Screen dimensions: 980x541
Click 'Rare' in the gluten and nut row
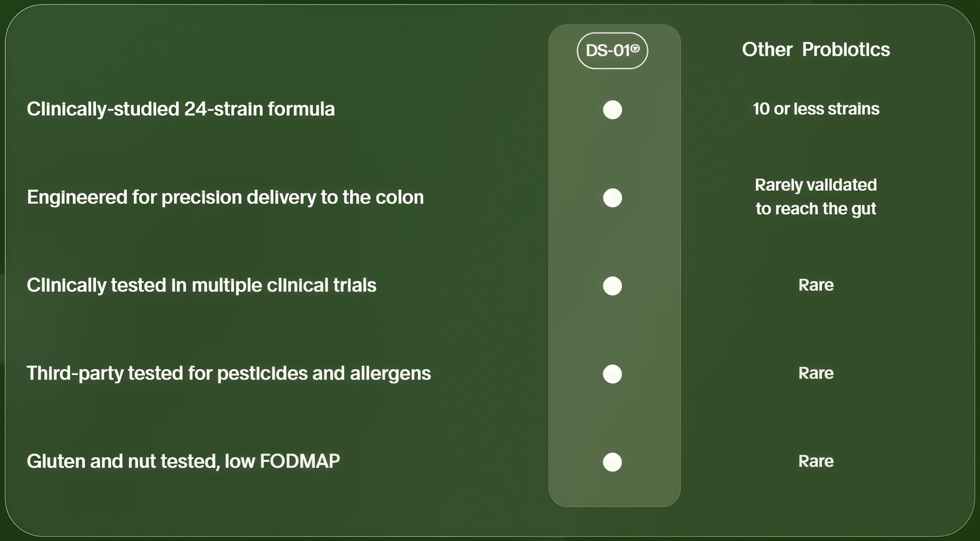point(816,461)
